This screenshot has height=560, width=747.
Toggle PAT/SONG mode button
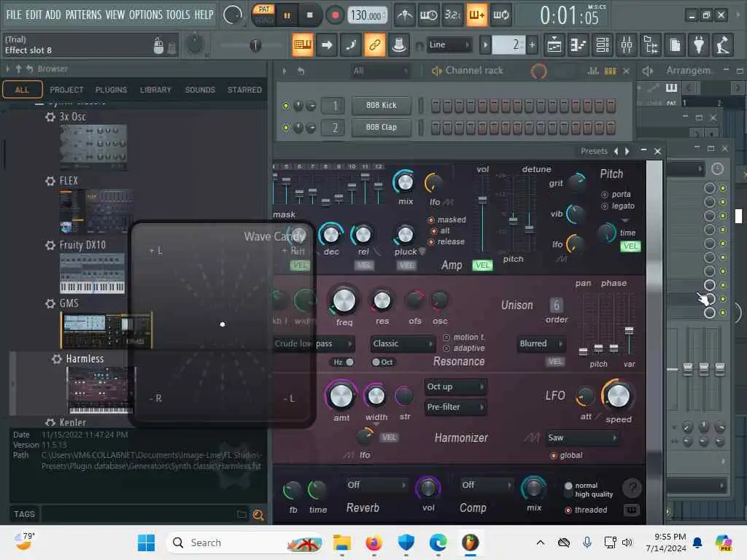point(263,15)
